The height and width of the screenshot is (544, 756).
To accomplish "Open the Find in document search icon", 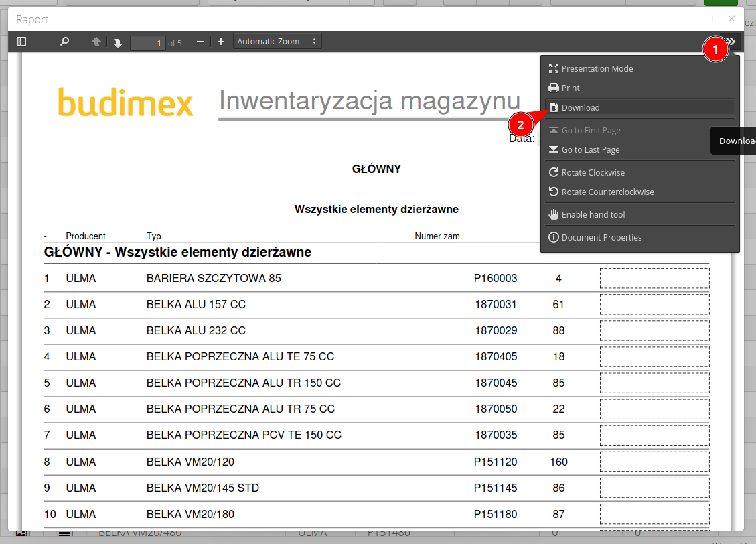I will pyautogui.click(x=64, y=41).
